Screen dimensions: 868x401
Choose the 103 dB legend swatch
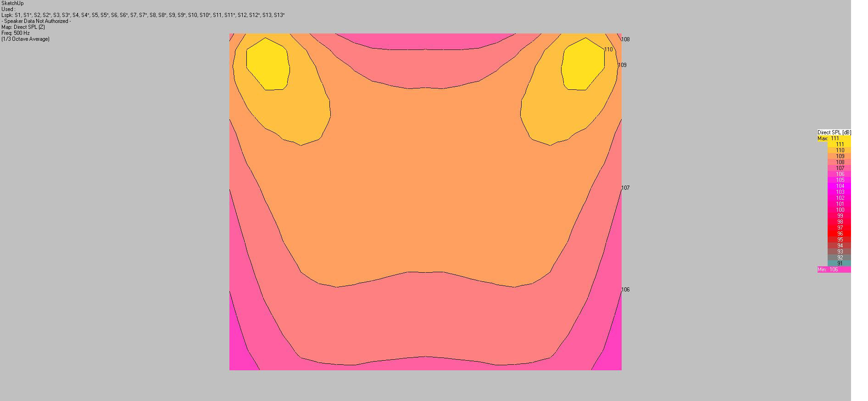coord(839,192)
